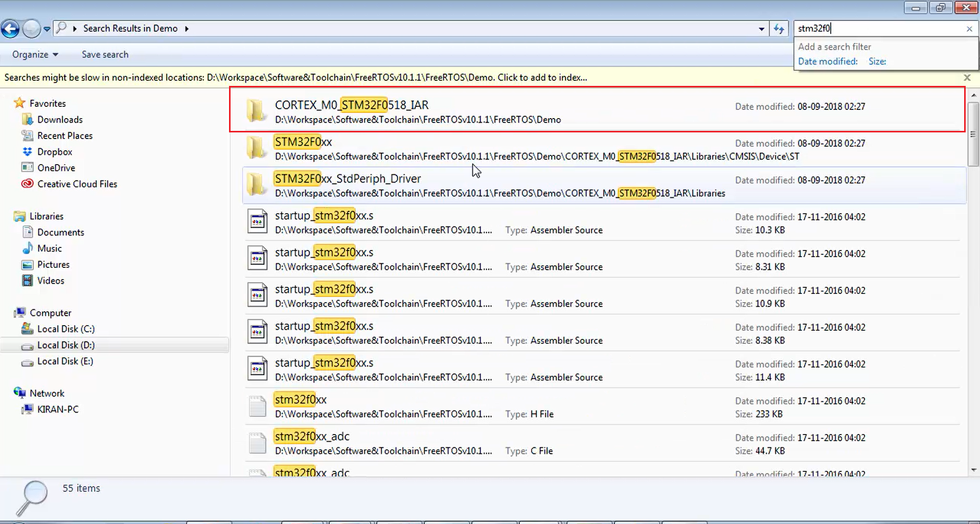Select startup_stm32f0xx.s file icon sized 10.9 KB
This screenshot has width=980, height=524.
point(257,295)
